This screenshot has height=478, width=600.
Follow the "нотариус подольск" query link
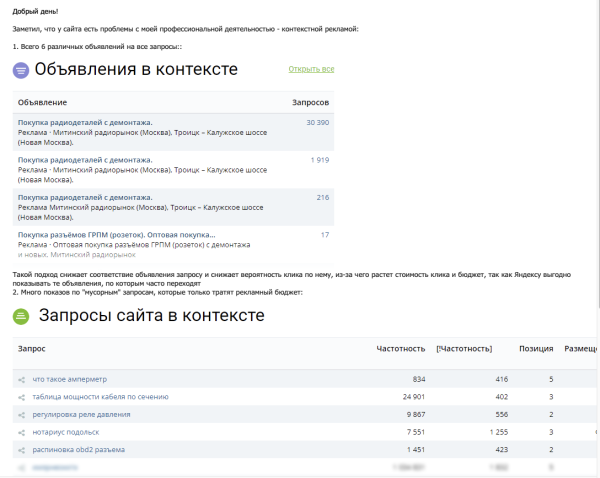[x=66, y=432]
